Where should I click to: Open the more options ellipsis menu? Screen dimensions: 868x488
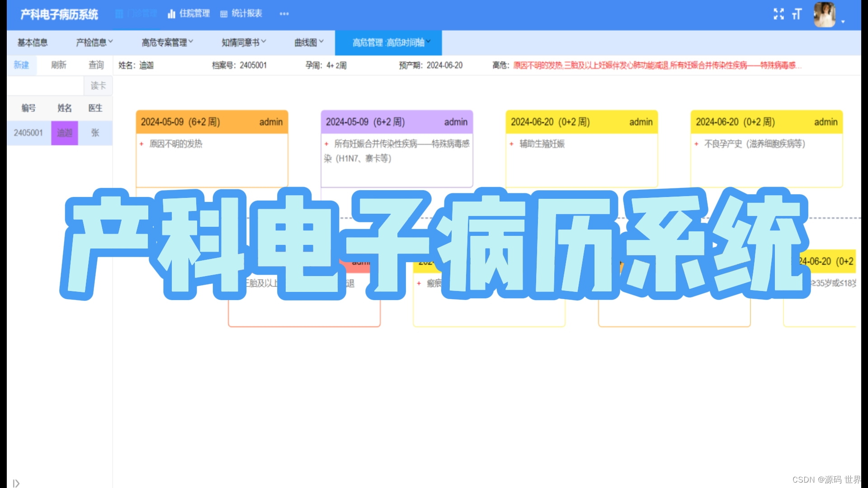pos(284,14)
